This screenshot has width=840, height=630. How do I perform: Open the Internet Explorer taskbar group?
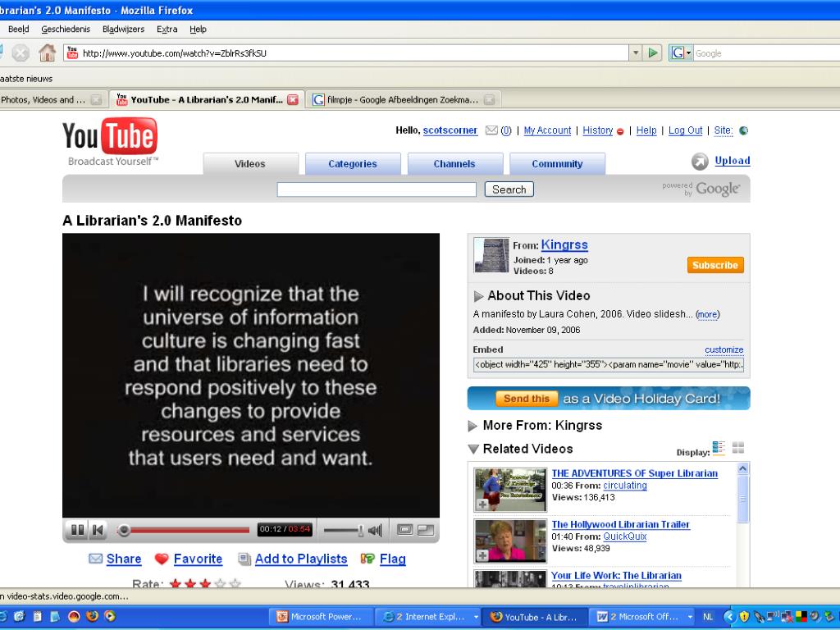(x=428, y=617)
